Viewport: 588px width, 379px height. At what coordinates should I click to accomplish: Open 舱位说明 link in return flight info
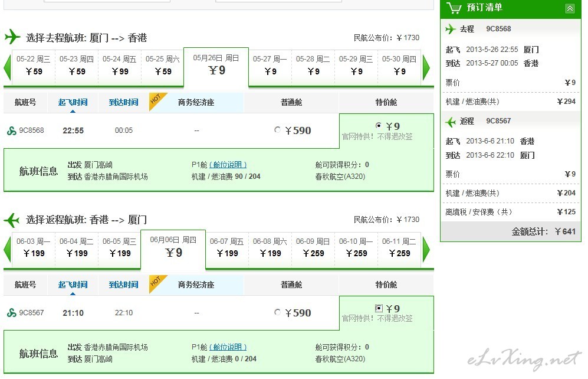pyautogui.click(x=228, y=347)
